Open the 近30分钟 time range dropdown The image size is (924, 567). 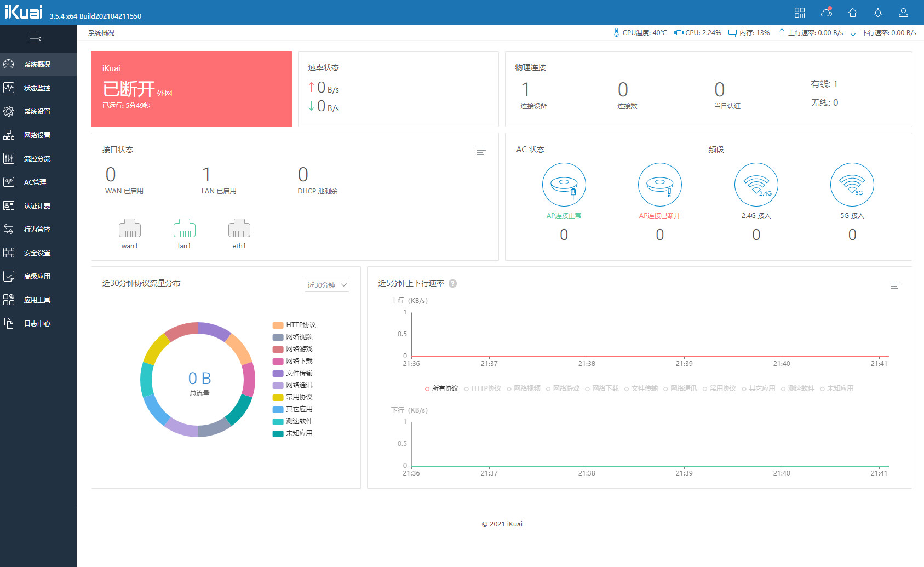(x=327, y=285)
